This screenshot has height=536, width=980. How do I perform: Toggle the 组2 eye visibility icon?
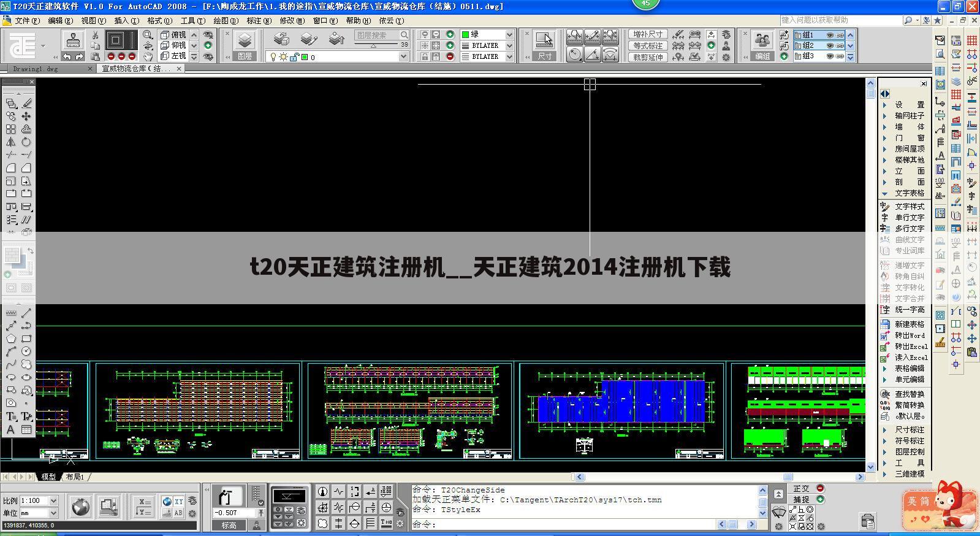(x=830, y=45)
